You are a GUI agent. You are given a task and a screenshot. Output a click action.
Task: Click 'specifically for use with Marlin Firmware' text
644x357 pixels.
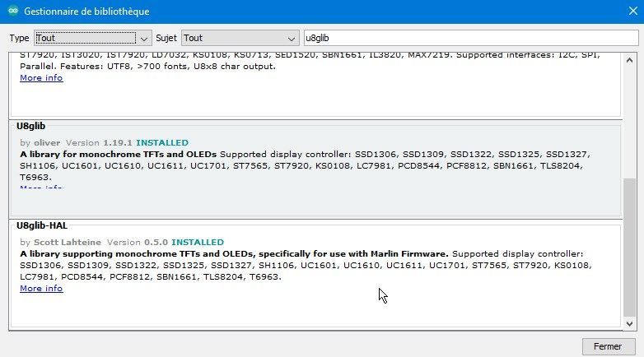[353, 254]
